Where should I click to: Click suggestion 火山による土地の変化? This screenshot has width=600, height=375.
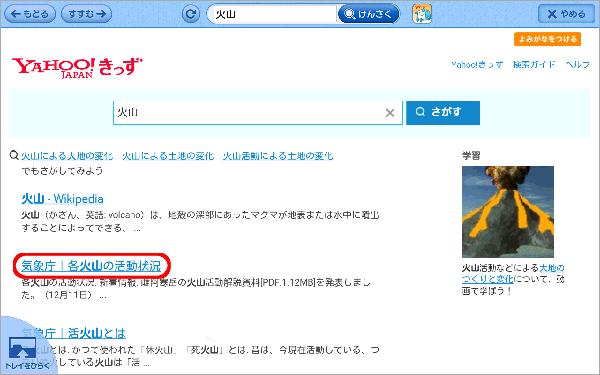point(168,156)
